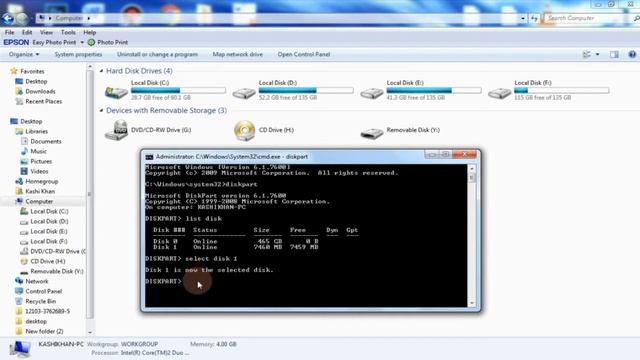Click the Recycle Bin icon in sidebar
640x360 pixels.
(19, 301)
